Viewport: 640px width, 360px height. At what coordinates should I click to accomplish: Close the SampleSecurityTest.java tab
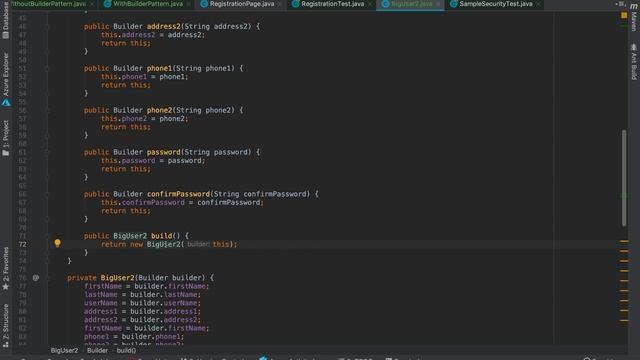point(539,4)
